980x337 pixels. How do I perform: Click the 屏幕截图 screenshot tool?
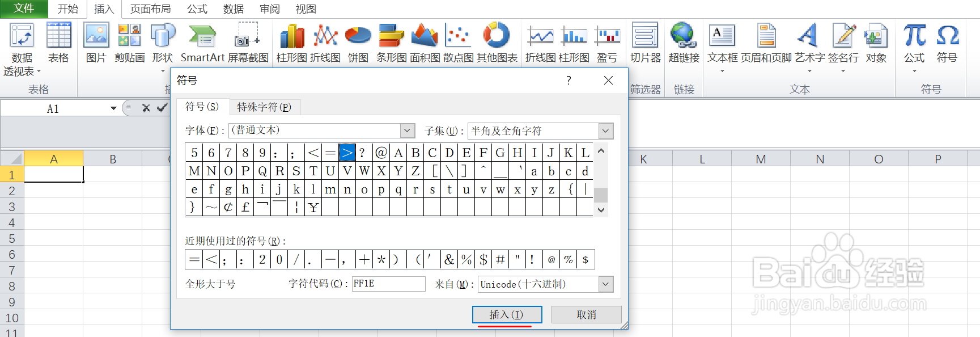248,43
